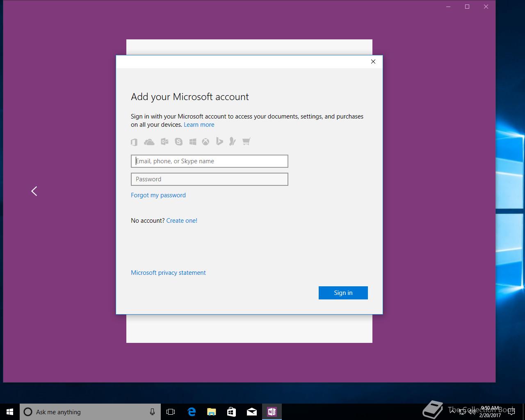Click the Cortana Ask me anything search box

coord(90,412)
